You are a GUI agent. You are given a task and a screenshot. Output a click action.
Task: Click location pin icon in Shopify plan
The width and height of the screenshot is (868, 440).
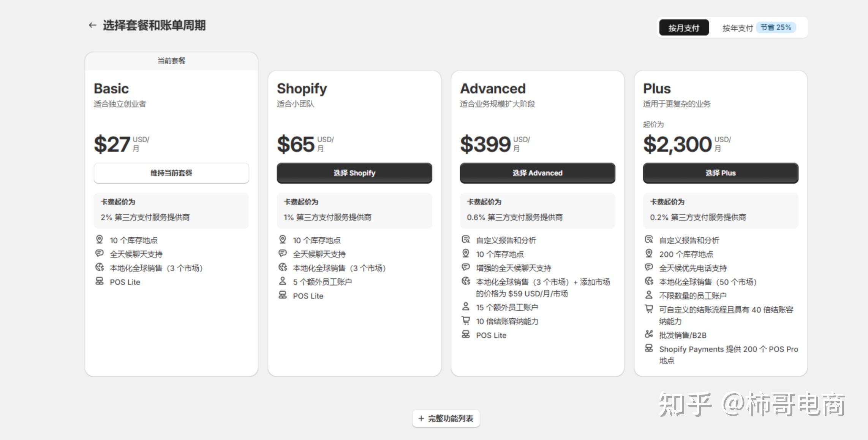point(283,239)
